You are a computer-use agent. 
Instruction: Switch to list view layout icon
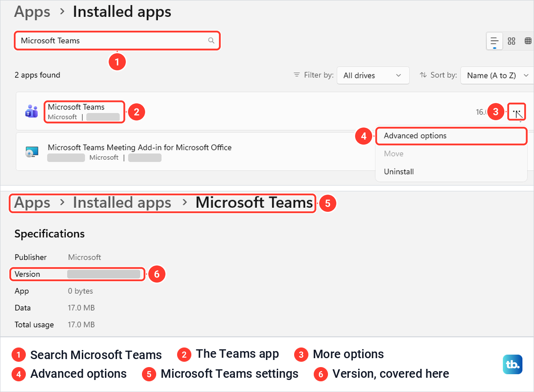point(494,41)
